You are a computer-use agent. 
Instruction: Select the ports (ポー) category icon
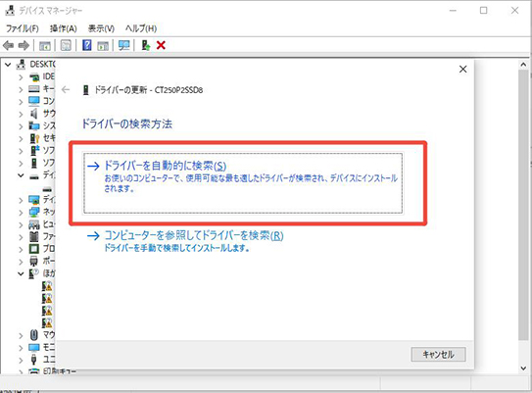[x=34, y=261]
